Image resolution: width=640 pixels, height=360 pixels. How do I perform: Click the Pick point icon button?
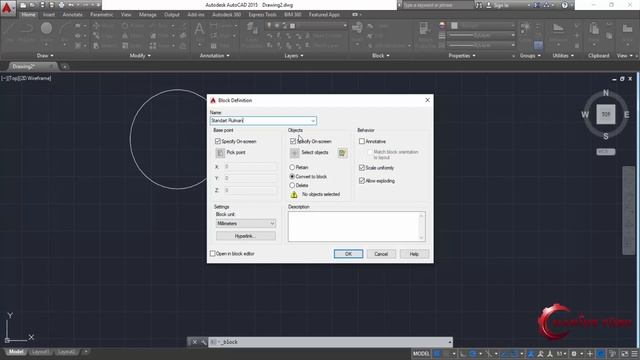coord(220,153)
